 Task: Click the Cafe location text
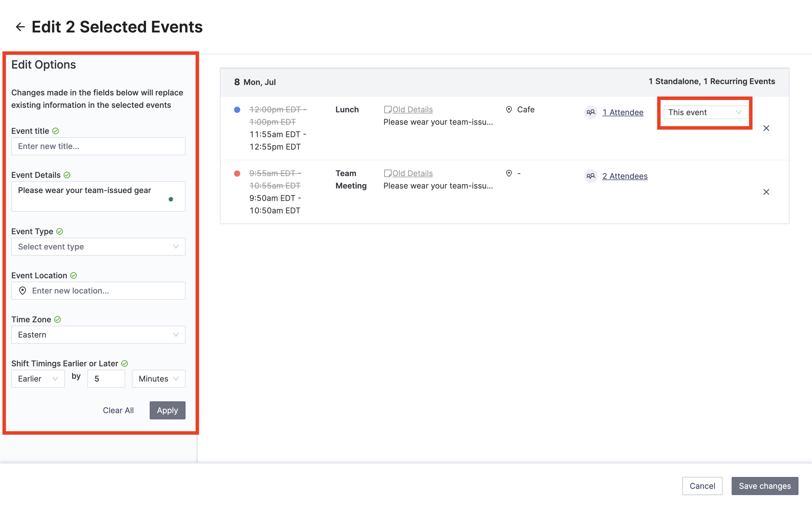click(526, 110)
